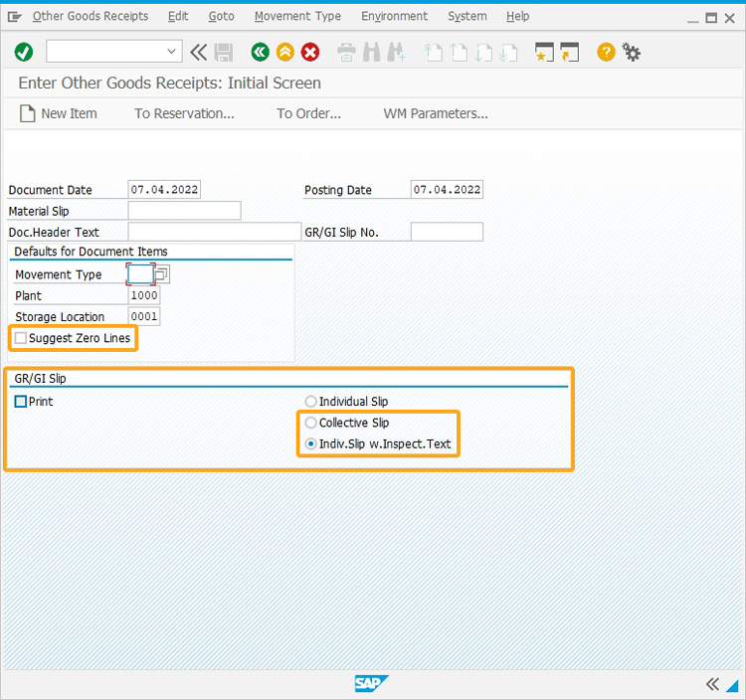Click the green Enter checkmark icon

(x=23, y=52)
